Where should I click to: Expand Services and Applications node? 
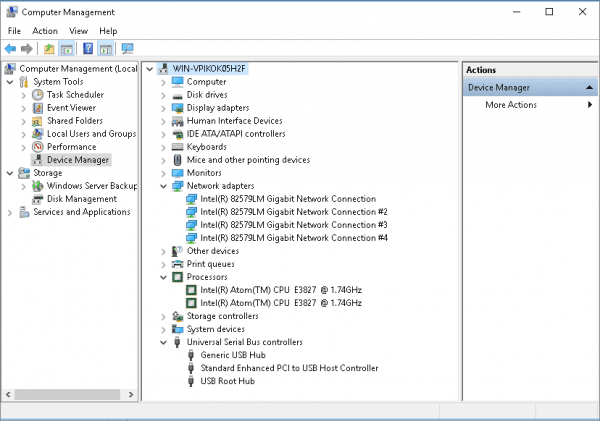(x=10, y=212)
